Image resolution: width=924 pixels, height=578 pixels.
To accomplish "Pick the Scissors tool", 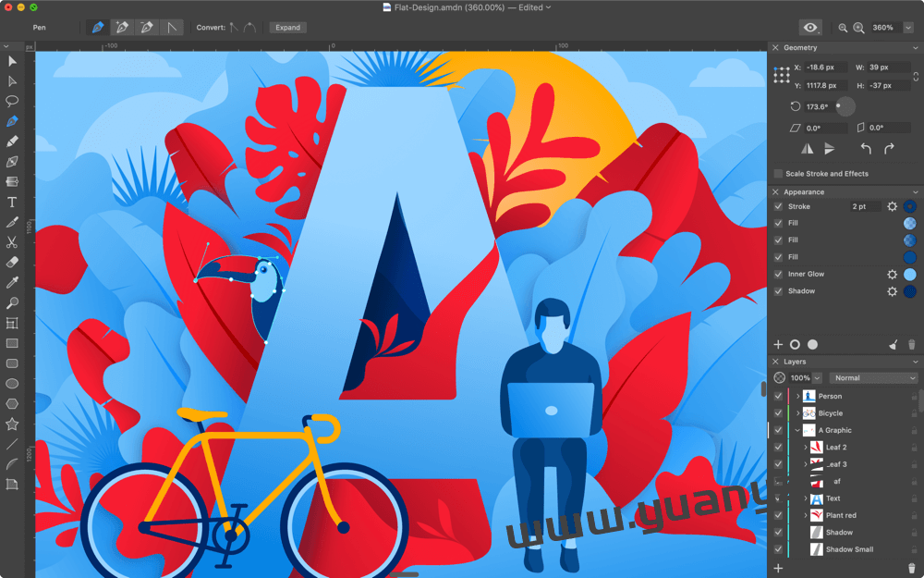I will click(12, 242).
